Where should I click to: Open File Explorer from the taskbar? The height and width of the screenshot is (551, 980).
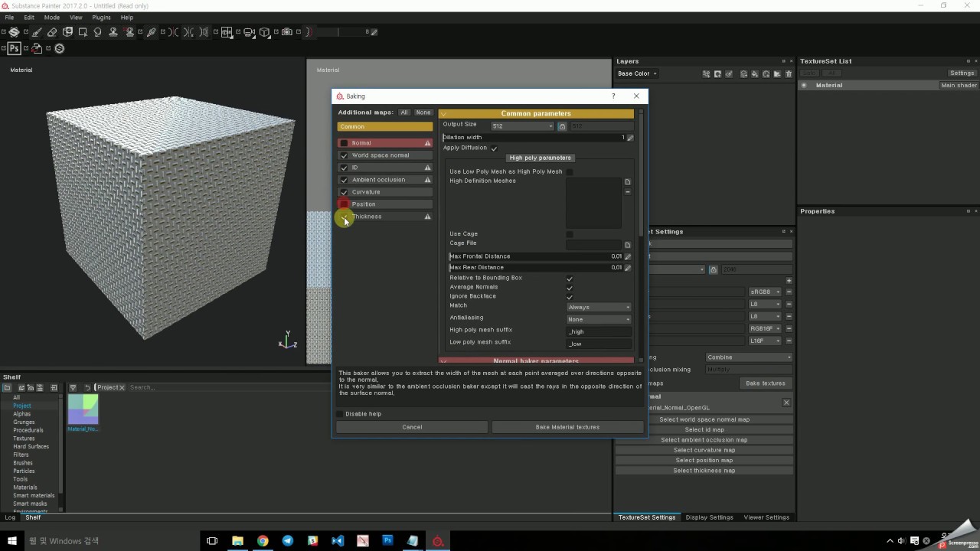(x=237, y=540)
